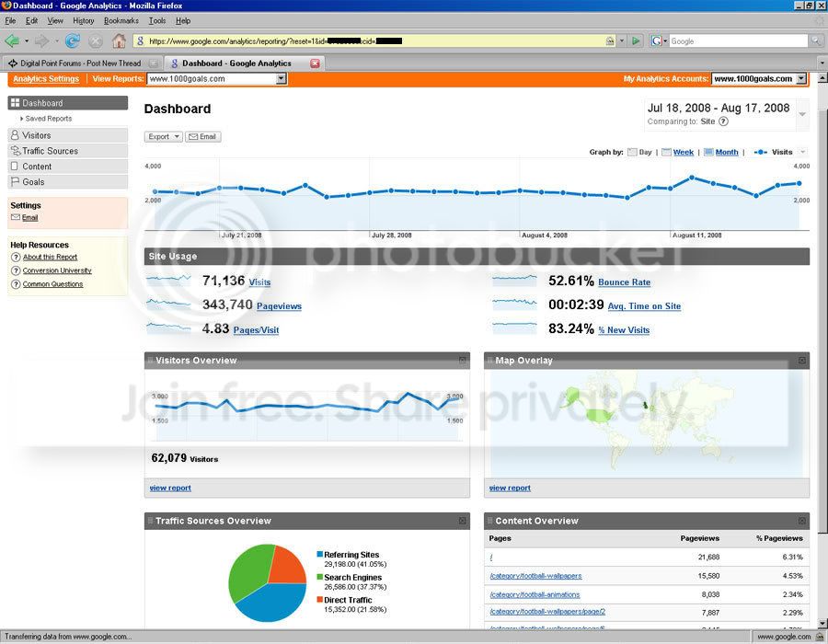Close the Traffic Sources Overview widget

[x=463, y=521]
